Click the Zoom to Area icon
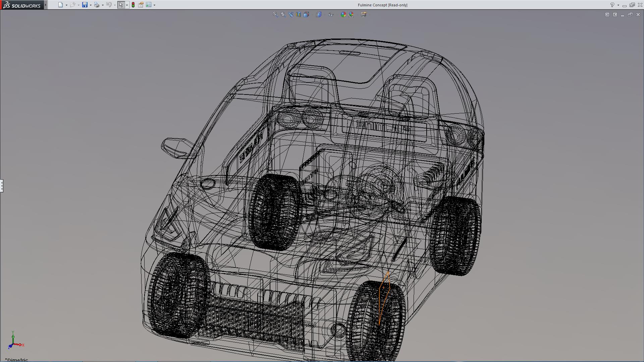 pyautogui.click(x=283, y=14)
